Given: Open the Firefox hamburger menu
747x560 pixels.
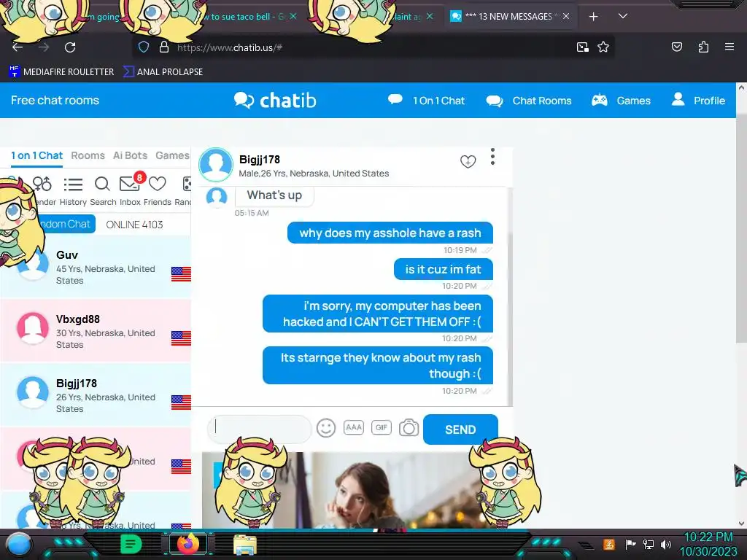Looking at the screenshot, I should [x=729, y=47].
